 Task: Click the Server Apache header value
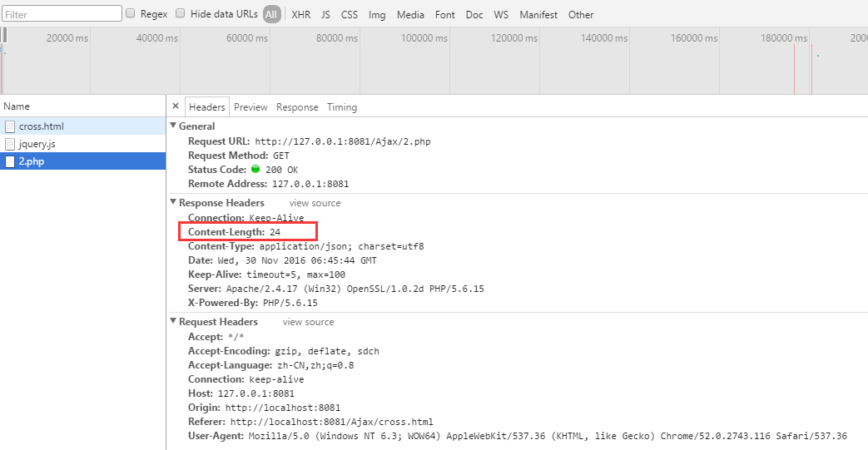(x=355, y=289)
